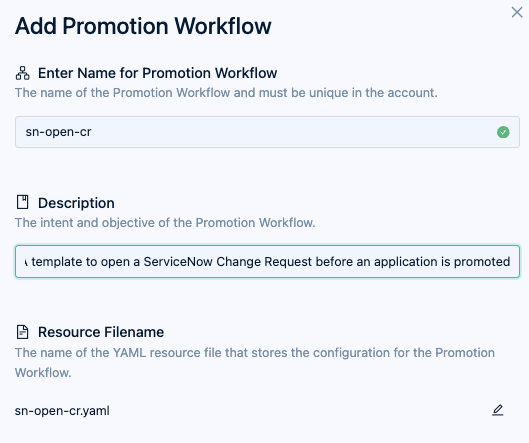Image resolution: width=529 pixels, height=443 pixels.
Task: Click the YAML resource file helper text
Action: click(x=255, y=362)
